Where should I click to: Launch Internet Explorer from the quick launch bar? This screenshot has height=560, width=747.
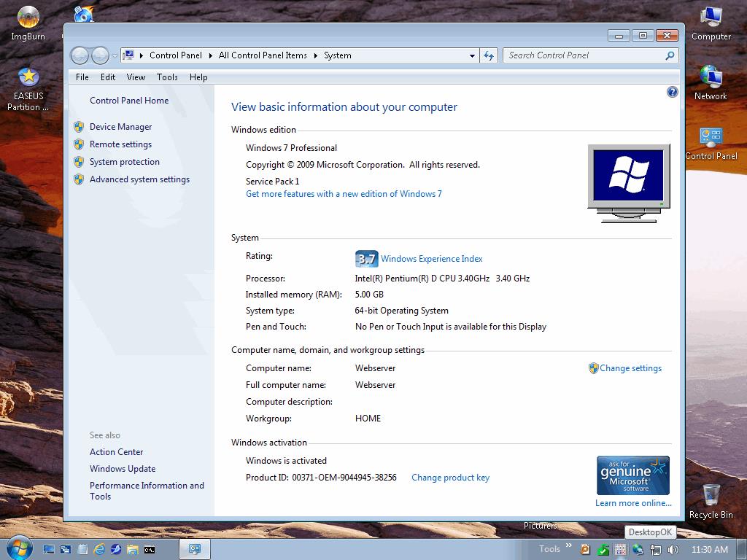pyautogui.click(x=99, y=550)
